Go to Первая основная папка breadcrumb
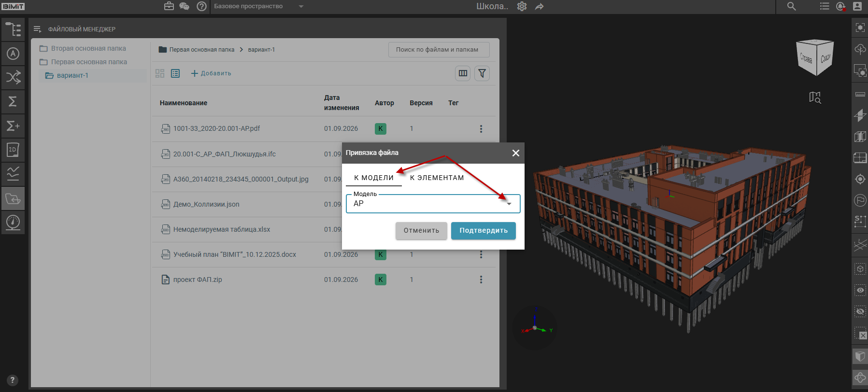The height and width of the screenshot is (392, 868). coord(201,50)
